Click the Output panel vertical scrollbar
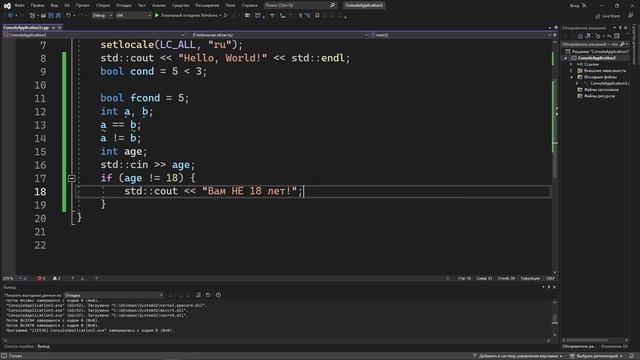The width and height of the screenshot is (640, 360). [x=555, y=318]
